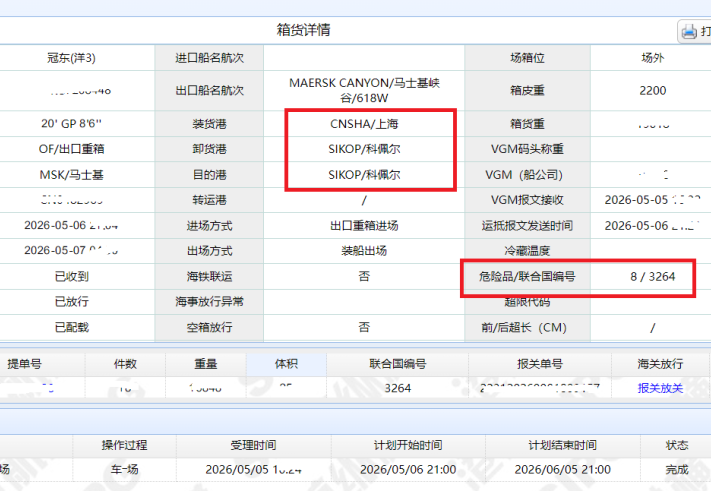Click the SIKOP/科佩尔 value in 目的港 row
This screenshot has width=711, height=491.
(x=364, y=175)
